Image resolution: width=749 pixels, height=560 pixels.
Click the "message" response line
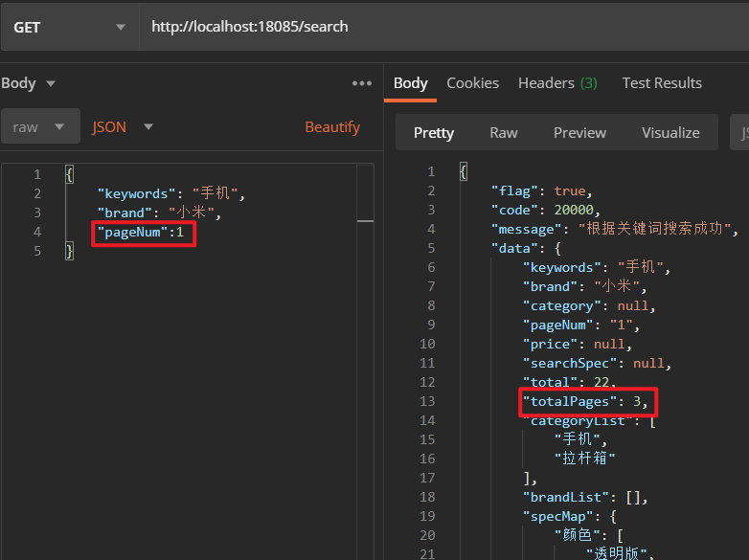point(615,229)
